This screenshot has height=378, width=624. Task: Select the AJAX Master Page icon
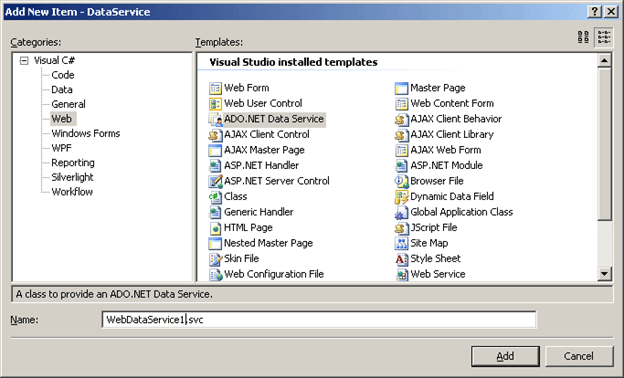click(215, 150)
